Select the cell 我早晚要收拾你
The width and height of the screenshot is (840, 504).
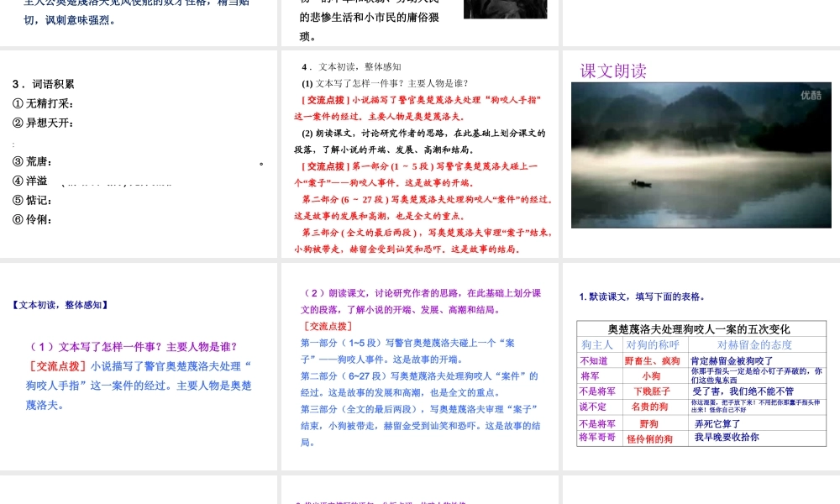(727, 437)
